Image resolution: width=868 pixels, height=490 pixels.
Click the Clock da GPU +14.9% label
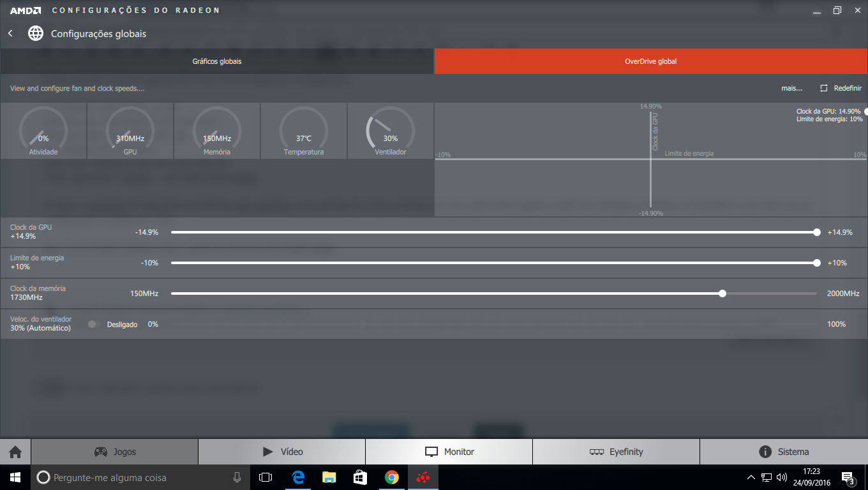[x=31, y=232]
